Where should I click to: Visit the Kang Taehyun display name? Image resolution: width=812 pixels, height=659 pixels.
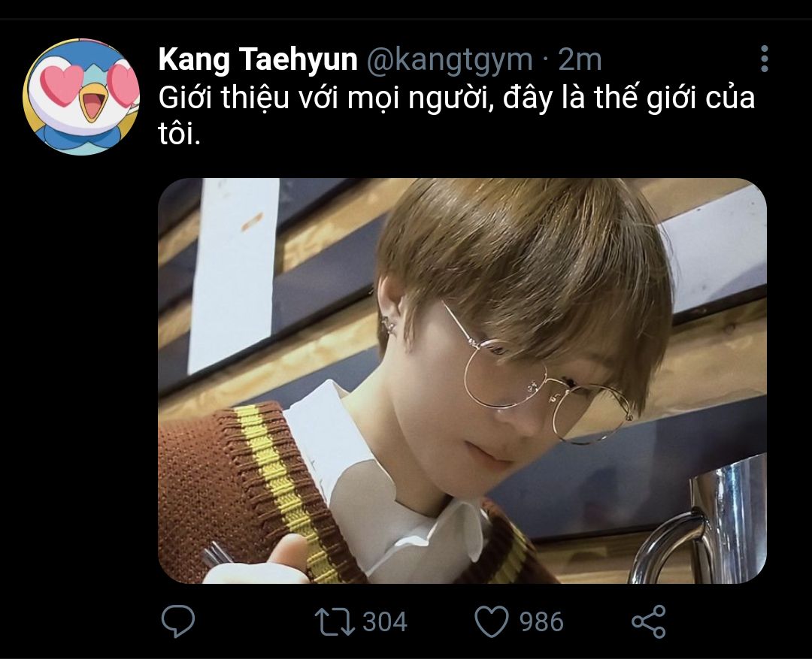257,60
